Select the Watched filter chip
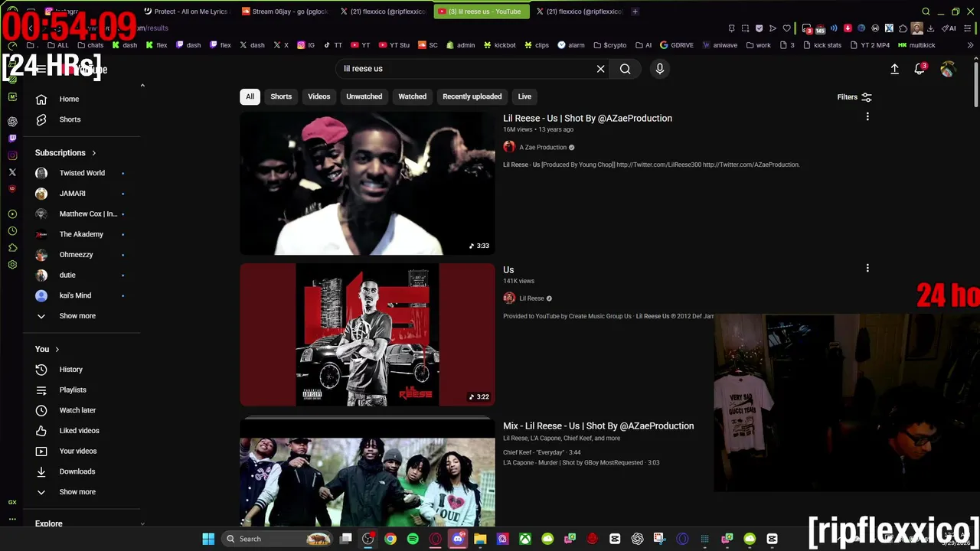 point(412,96)
